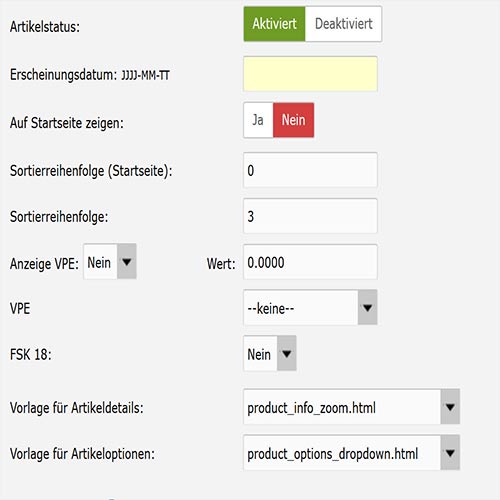Click the Erscheinungsdatum date field
Screen dimensions: 500x500
click(310, 74)
